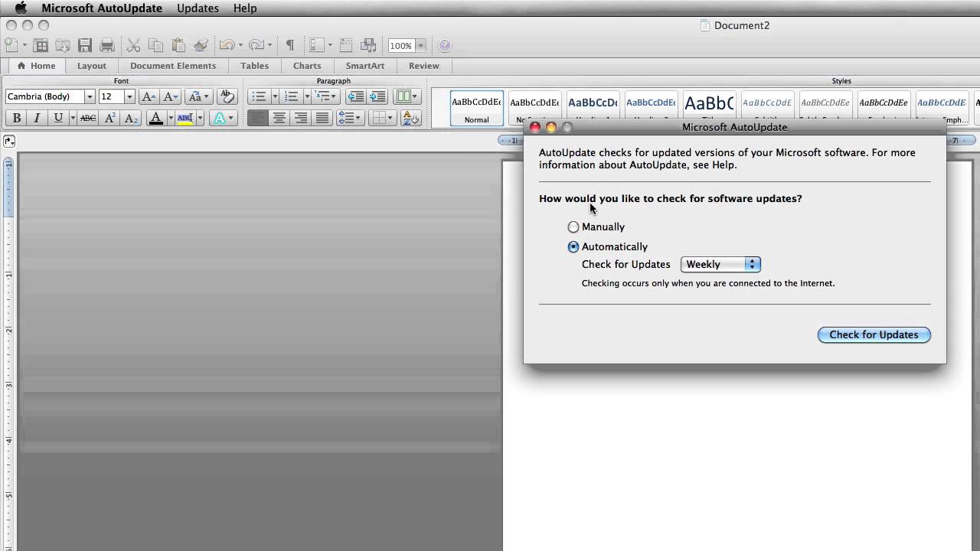Expand the bulleted list dropdown arrow
980x551 pixels.
[x=274, y=96]
